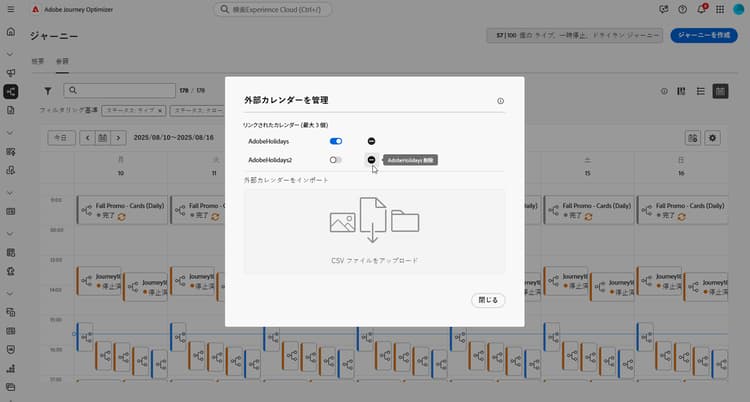
Task: Click the CSV ファイルをアップロード drop area
Action: click(375, 232)
